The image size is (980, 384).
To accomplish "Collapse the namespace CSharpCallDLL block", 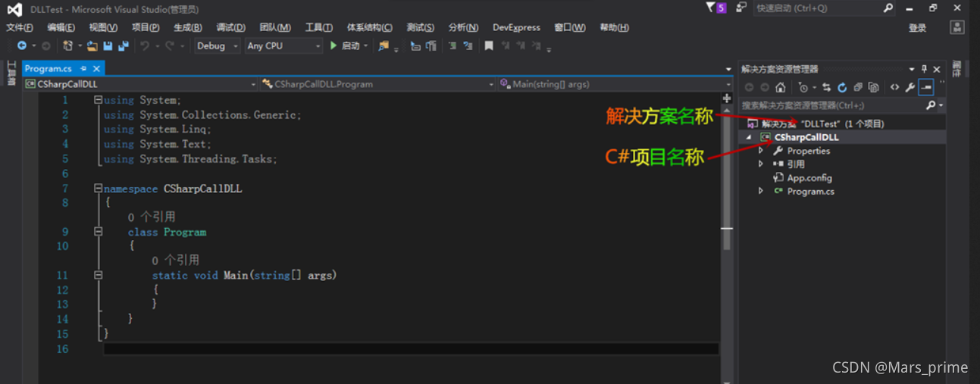I will pos(99,189).
